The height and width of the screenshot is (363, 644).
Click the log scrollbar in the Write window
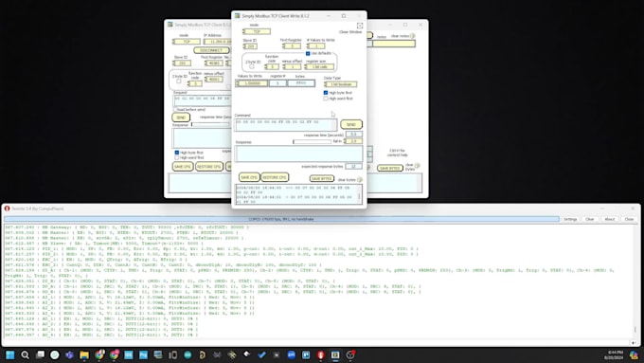[359, 194]
